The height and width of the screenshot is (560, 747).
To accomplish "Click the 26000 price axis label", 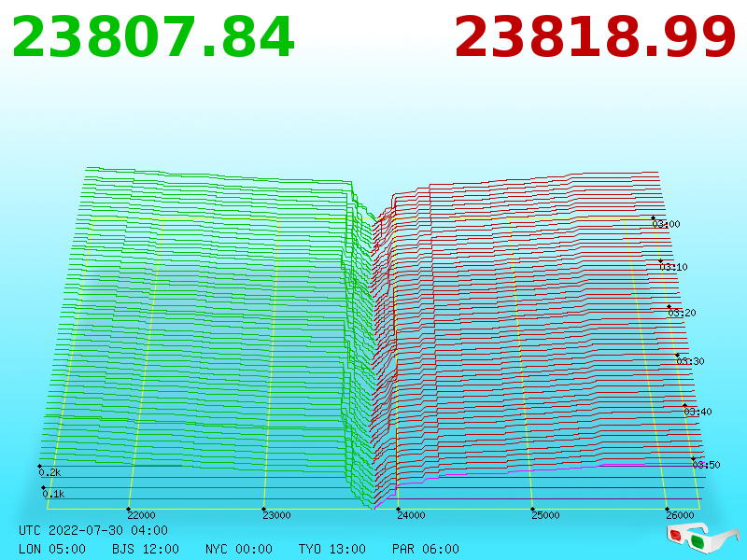I will (680, 515).
